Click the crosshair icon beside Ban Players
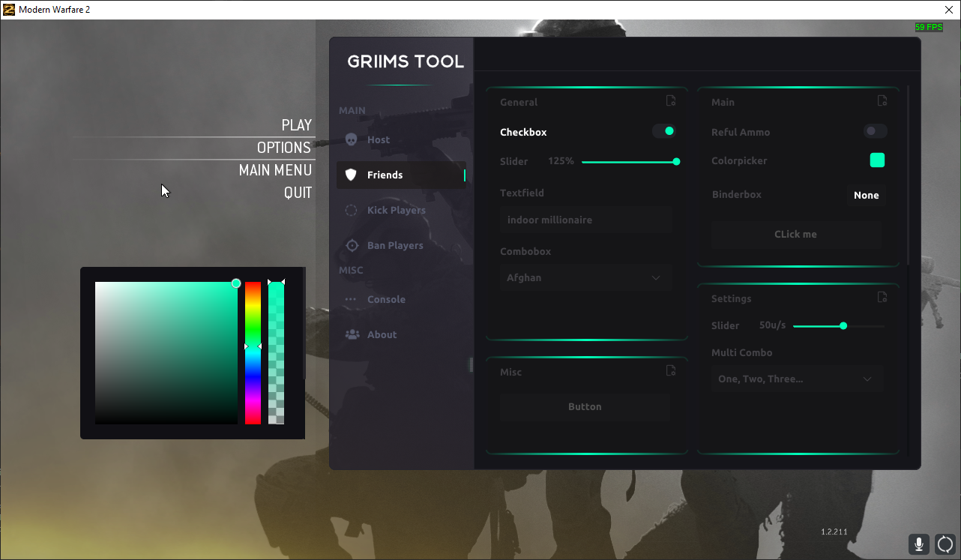 [x=351, y=245]
